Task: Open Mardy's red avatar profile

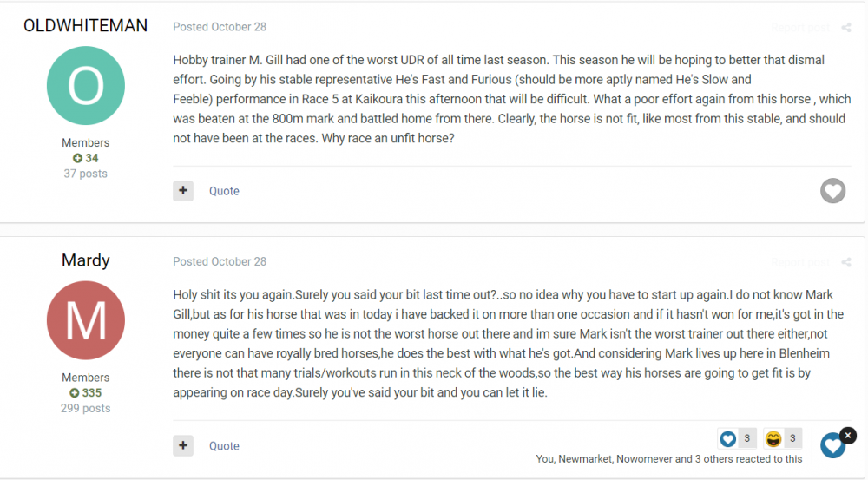Action: tap(86, 320)
